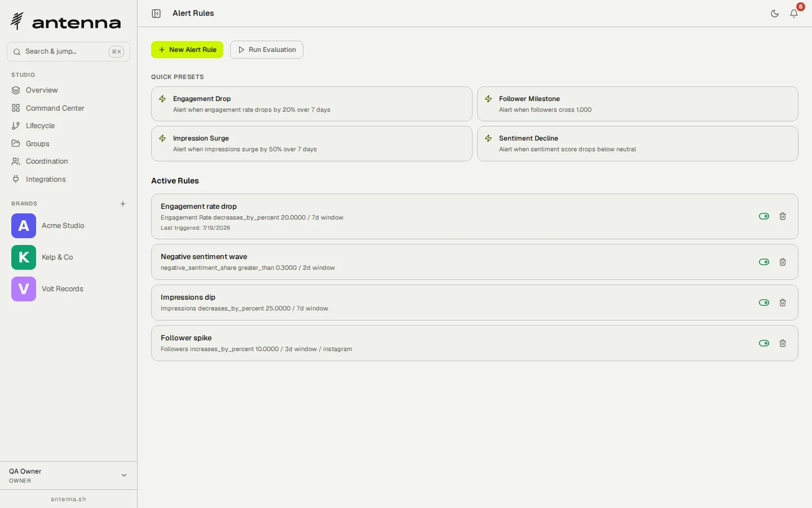Image resolution: width=812 pixels, height=508 pixels.
Task: Click the Lifecycle branch icon
Action: pos(16,126)
